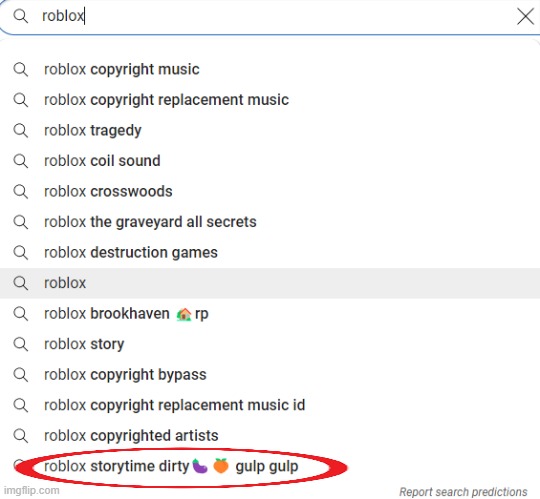
Task: Click magnifier icon beside 'roblox story'
Action: coord(21,344)
